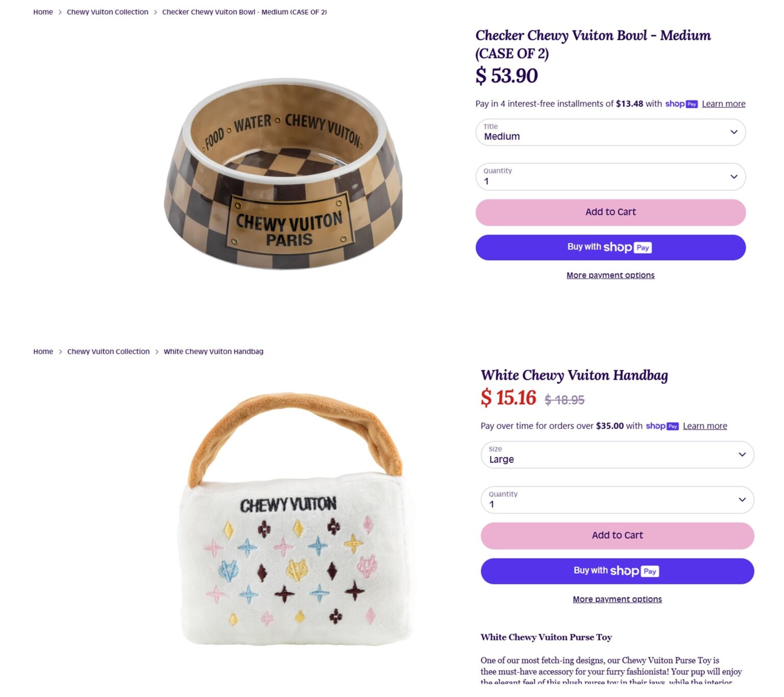This screenshot has height=697, width=784.
Task: Go to Home in lower breadcrumb
Action: click(x=43, y=351)
